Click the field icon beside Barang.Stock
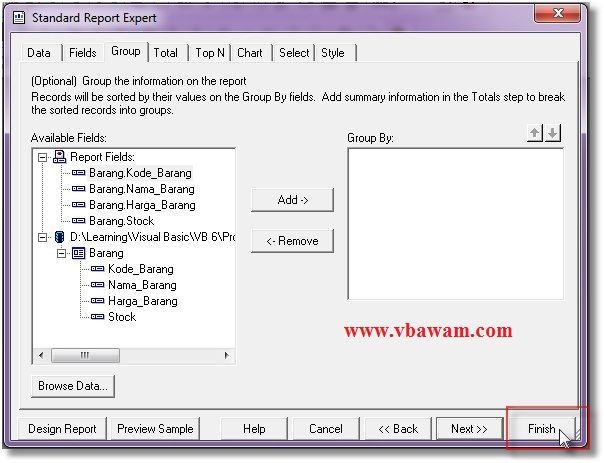 click(79, 221)
